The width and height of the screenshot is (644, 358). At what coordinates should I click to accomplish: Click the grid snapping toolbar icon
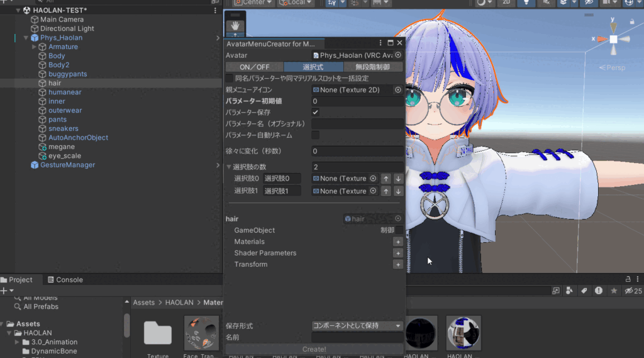coord(332,3)
